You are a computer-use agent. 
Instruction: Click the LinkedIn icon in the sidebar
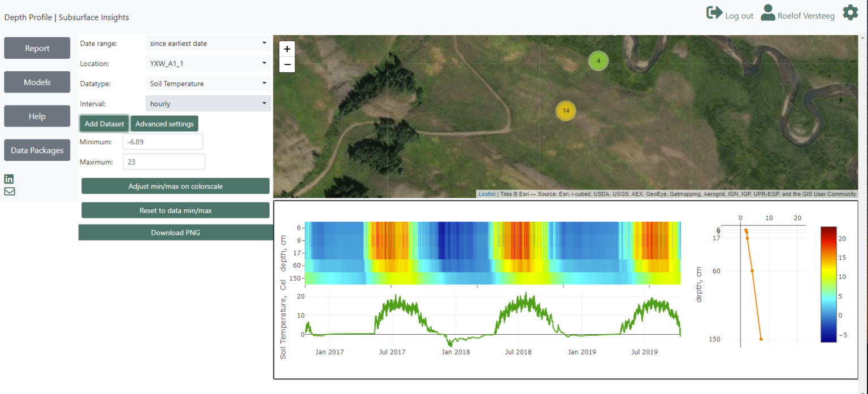click(8, 178)
